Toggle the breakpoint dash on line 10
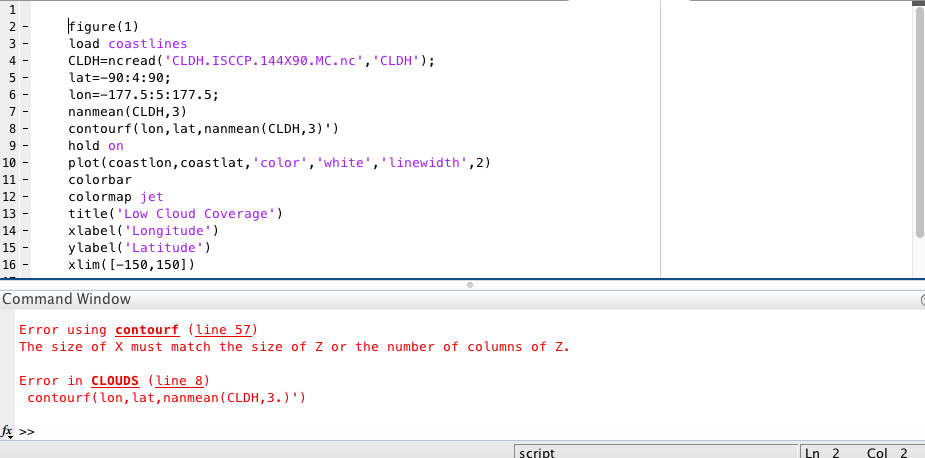The width and height of the screenshot is (925, 458). pos(25,163)
